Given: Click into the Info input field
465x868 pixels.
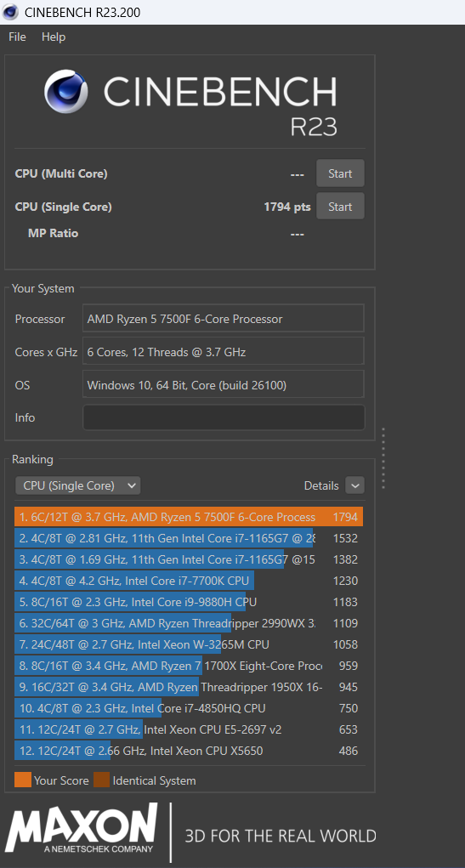Looking at the screenshot, I should pyautogui.click(x=224, y=417).
